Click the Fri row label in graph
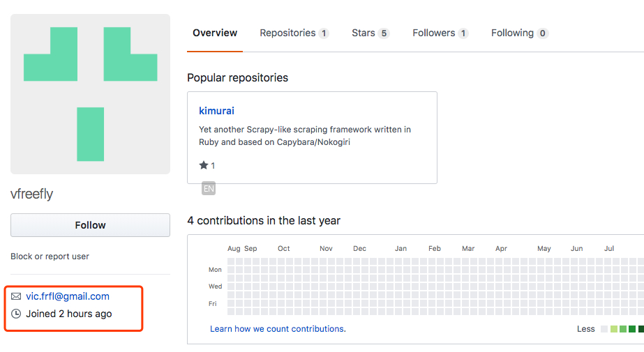 click(212, 304)
